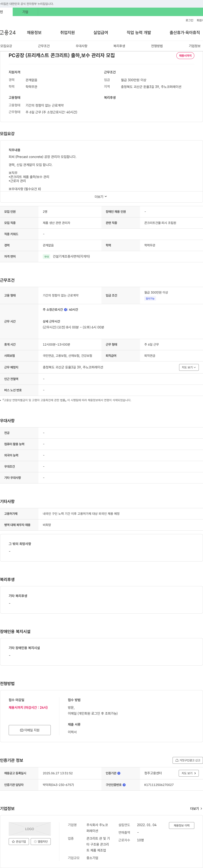Open the 채용정보 이력 button

(x=181, y=825)
